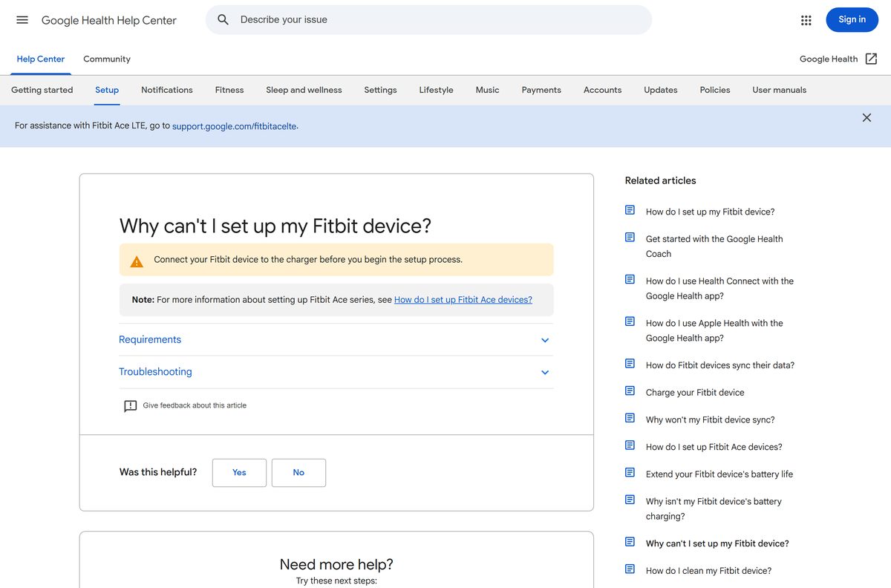Image resolution: width=891 pixels, height=588 pixels.
Task: Click the feedback exclamation icon
Action: click(130, 406)
